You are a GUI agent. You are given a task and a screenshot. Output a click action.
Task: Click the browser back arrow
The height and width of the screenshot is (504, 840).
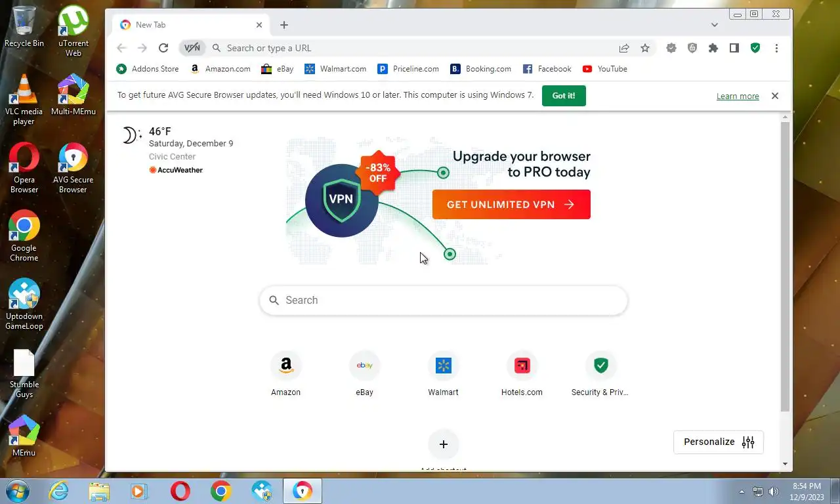[121, 48]
